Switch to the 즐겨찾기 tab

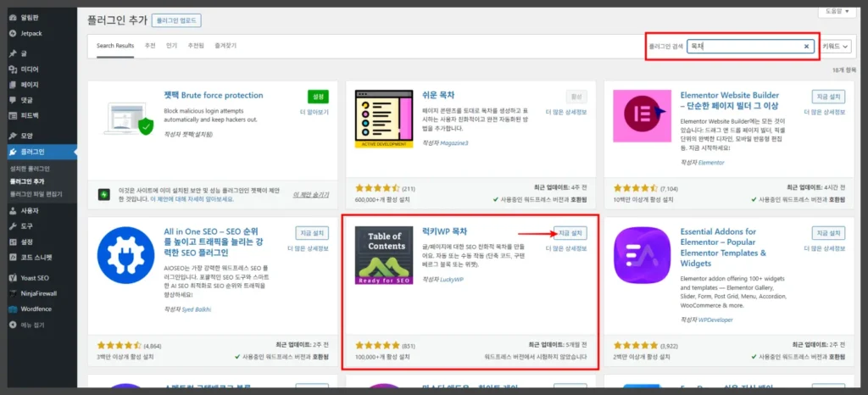click(225, 46)
